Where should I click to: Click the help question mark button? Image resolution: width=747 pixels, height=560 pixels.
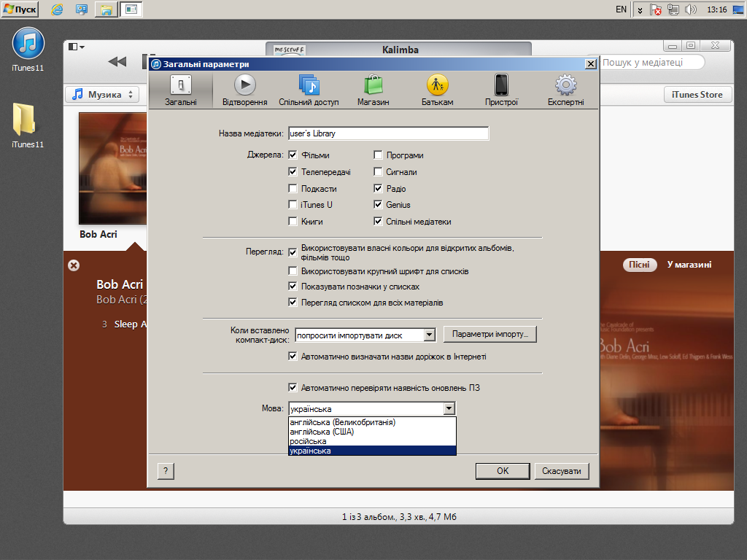point(166,471)
